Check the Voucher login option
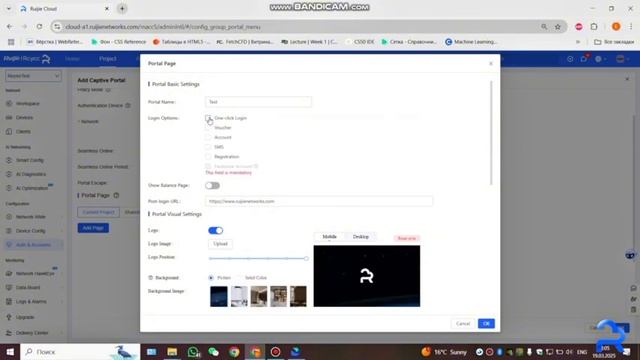 tap(208, 128)
